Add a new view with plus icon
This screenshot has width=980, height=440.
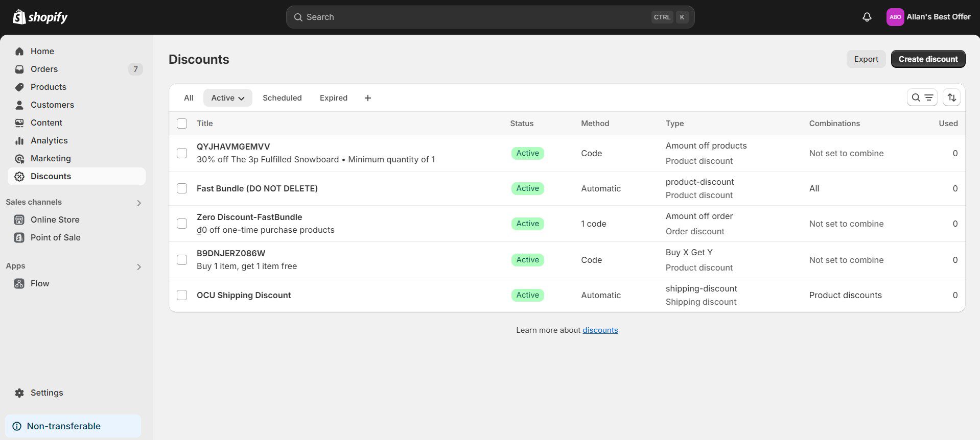pyautogui.click(x=367, y=98)
